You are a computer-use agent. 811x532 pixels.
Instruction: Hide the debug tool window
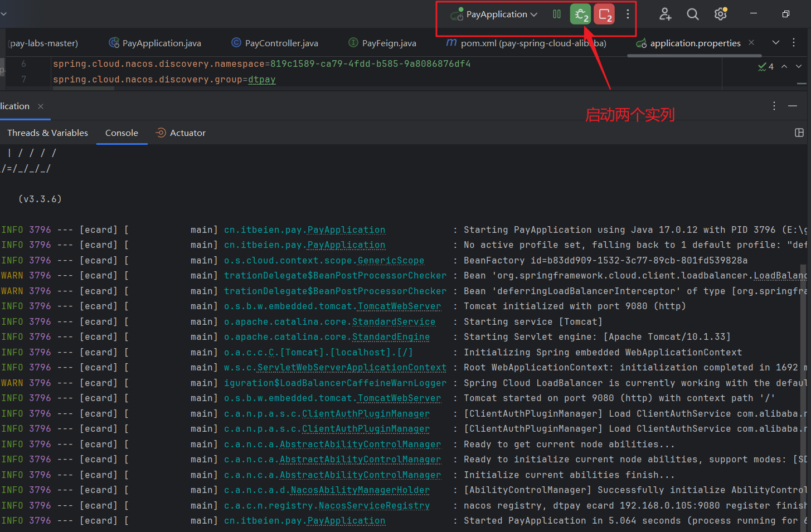click(x=793, y=106)
